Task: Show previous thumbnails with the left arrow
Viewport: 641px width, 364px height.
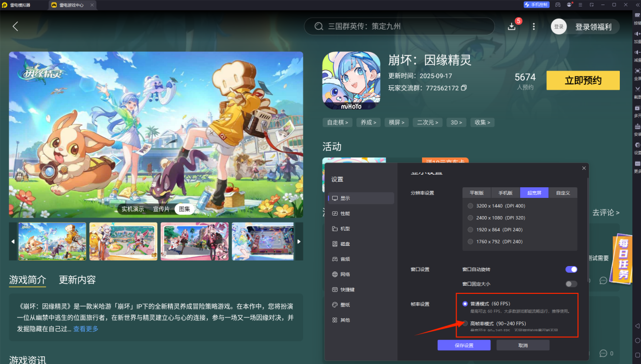Action: pos(13,241)
